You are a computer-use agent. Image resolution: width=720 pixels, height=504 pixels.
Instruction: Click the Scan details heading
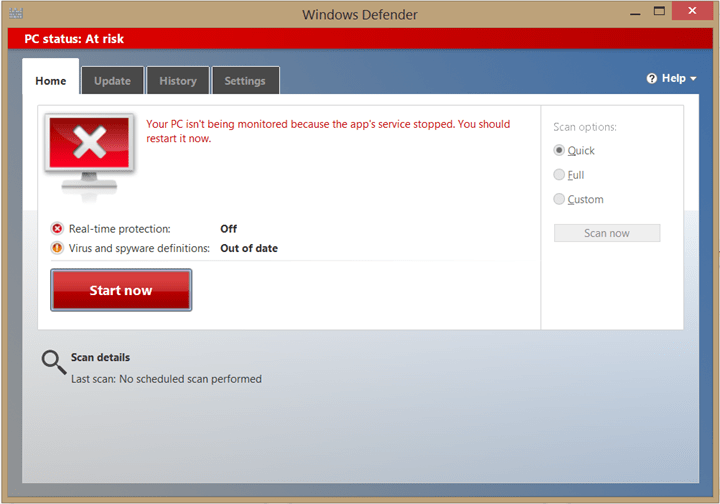100,357
